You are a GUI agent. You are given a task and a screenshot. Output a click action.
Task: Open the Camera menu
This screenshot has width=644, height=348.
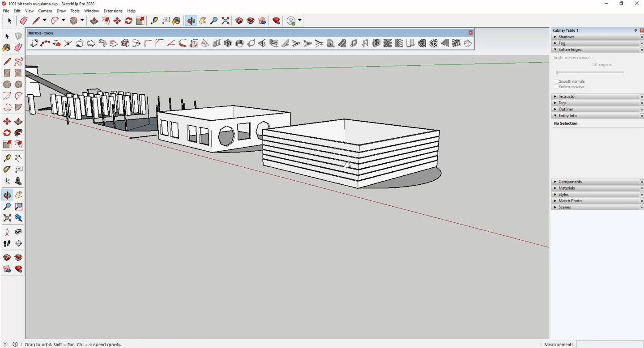[45, 11]
